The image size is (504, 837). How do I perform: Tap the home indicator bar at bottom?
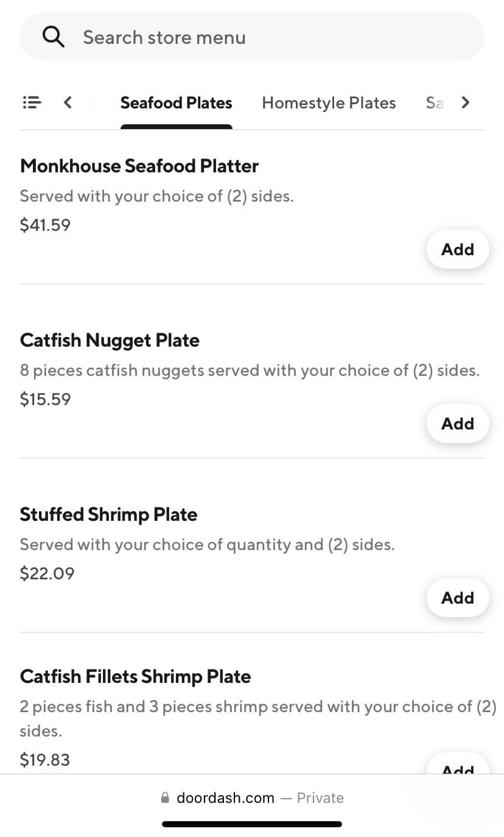tap(252, 824)
